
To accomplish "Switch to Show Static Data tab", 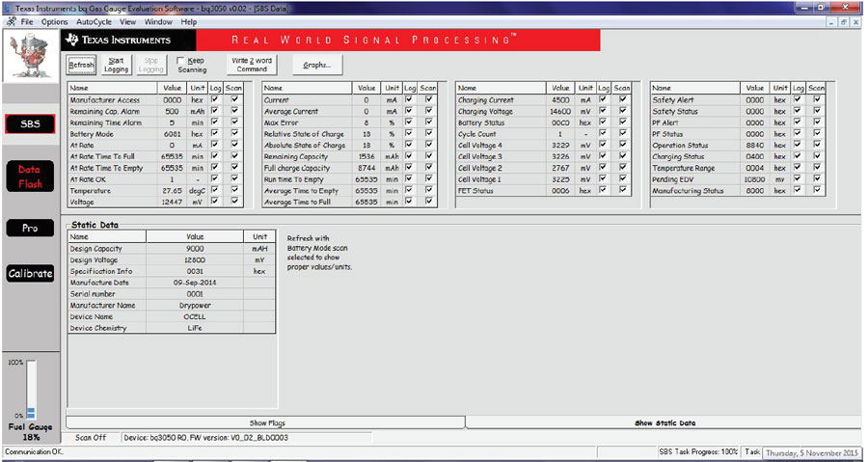I will point(665,422).
